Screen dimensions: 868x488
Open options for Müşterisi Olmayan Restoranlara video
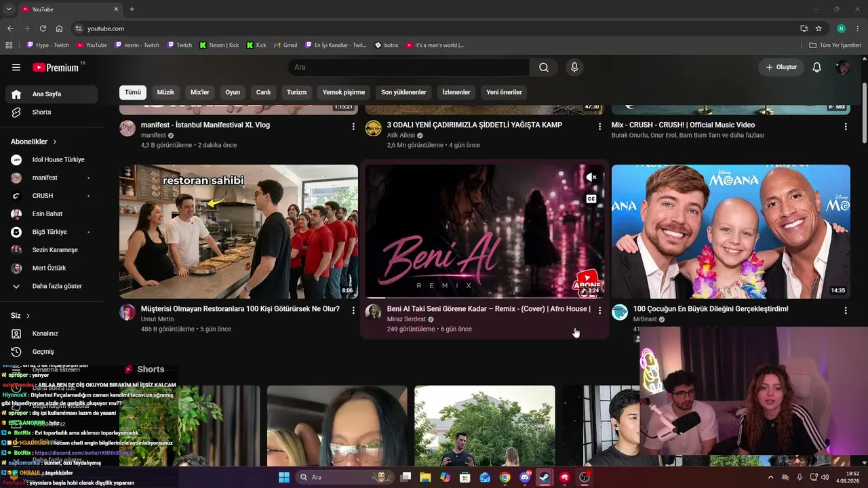[x=353, y=310]
